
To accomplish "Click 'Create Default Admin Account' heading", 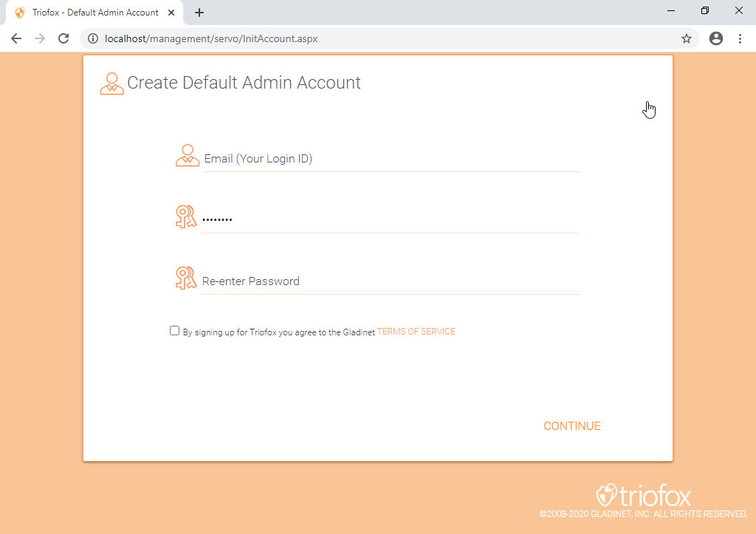I will [x=244, y=83].
